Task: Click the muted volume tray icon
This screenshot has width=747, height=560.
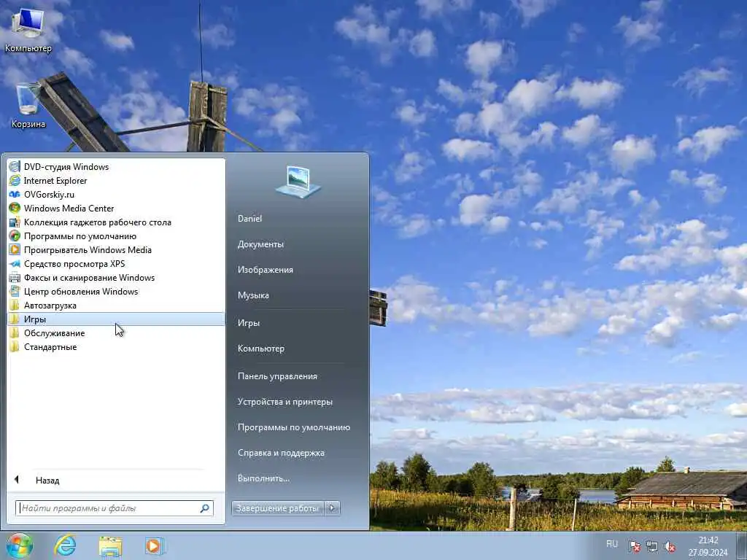Action: tap(670, 547)
